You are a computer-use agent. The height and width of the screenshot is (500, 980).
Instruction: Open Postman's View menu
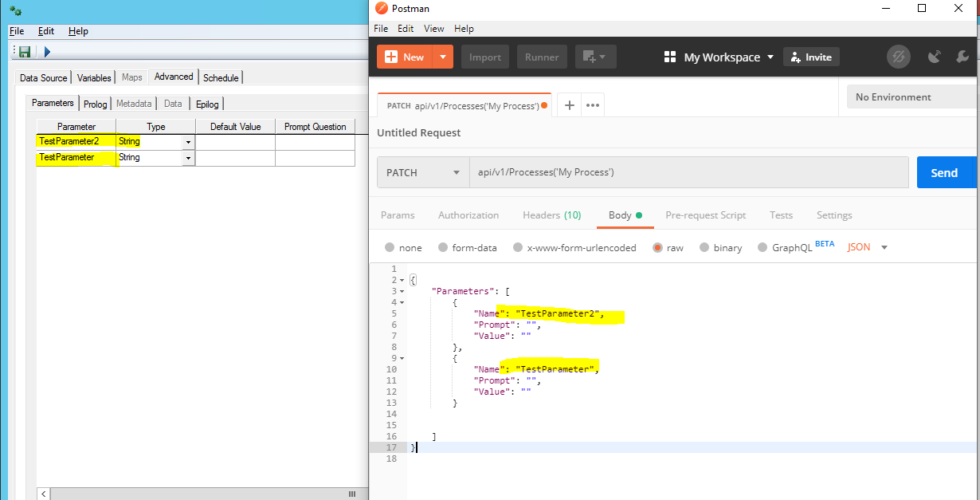click(434, 29)
